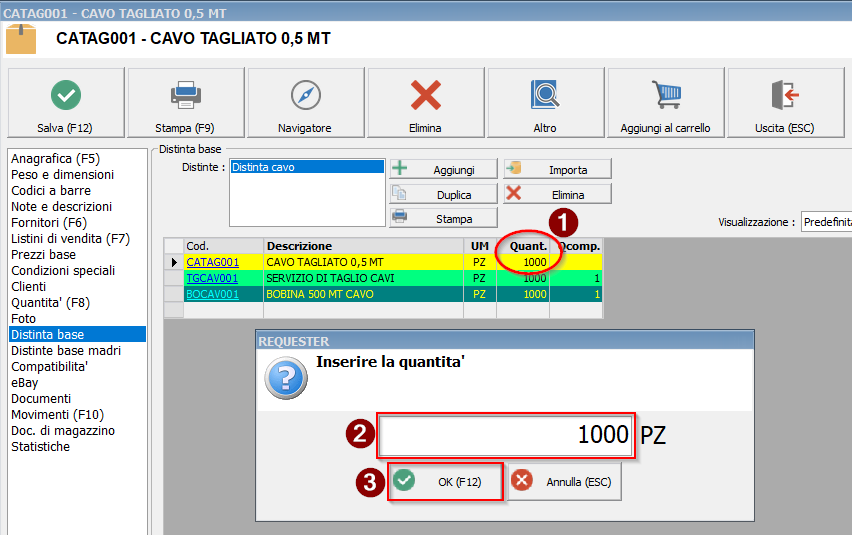Click the Uscita (ESC) exit icon
Image resolution: width=852 pixels, height=535 pixels.
785,95
